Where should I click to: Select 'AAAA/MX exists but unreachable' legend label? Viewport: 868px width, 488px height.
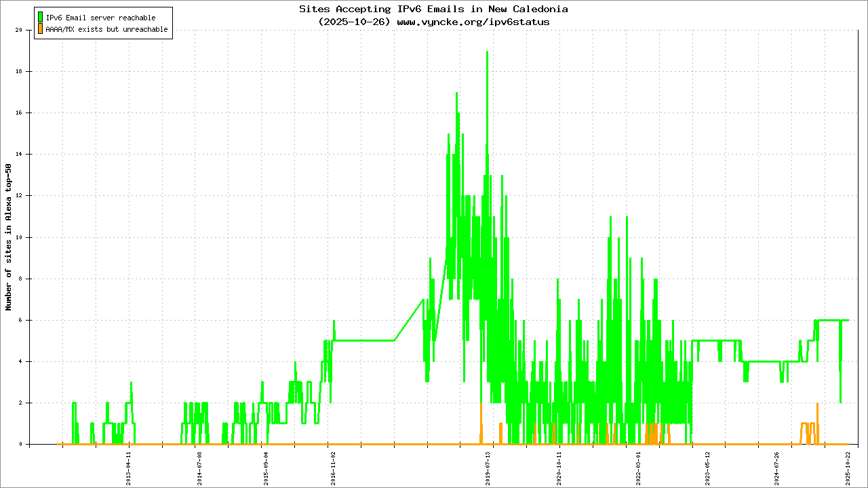coord(106,30)
